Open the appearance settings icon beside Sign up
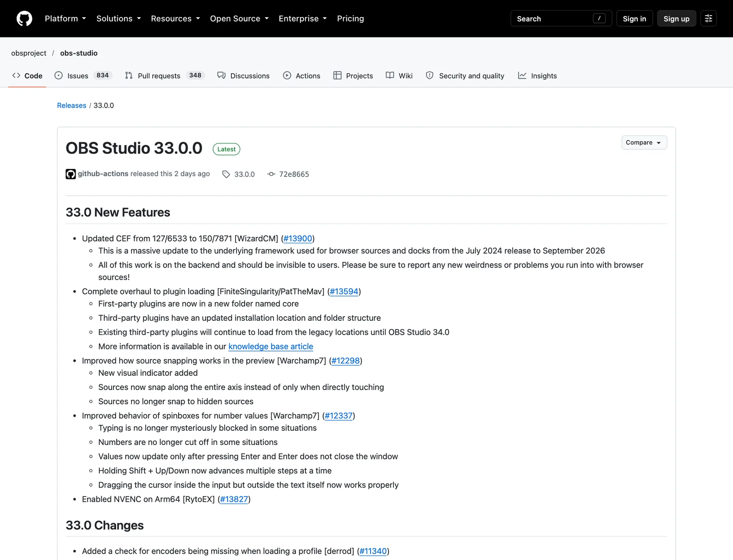 click(708, 18)
